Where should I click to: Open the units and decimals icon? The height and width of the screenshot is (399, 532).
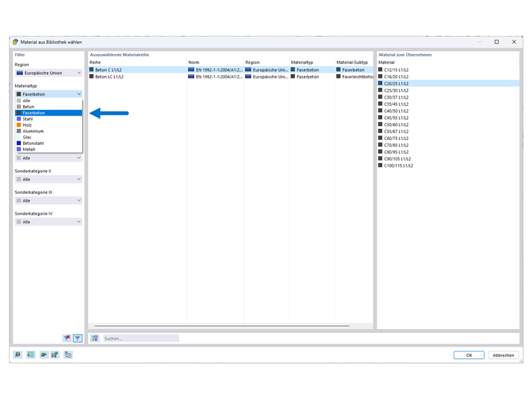[31, 355]
